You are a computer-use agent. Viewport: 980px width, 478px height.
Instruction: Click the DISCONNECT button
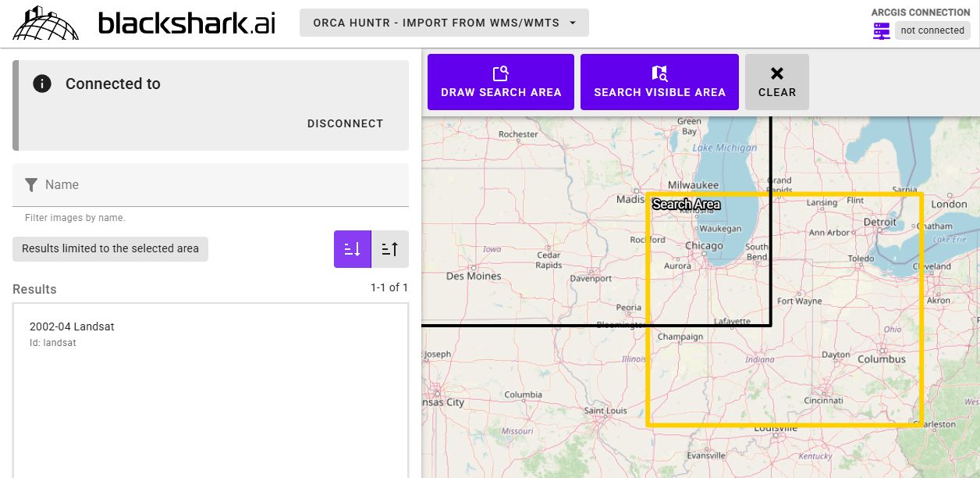click(345, 123)
